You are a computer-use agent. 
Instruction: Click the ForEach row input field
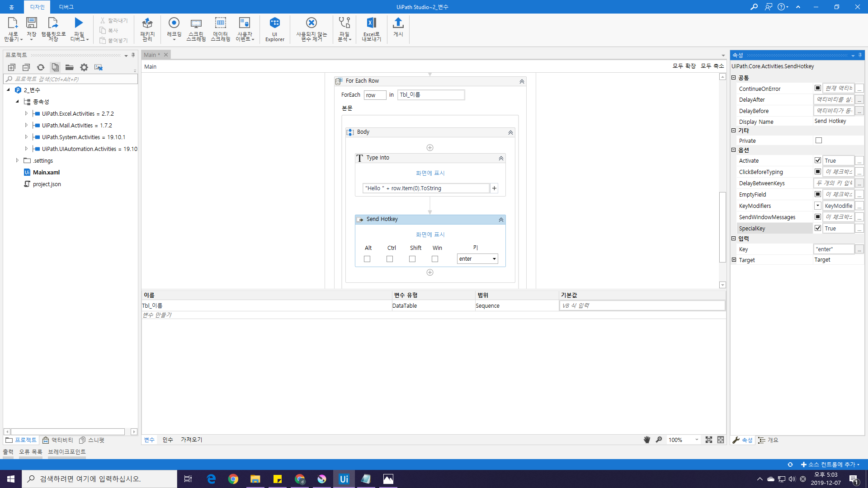point(375,95)
